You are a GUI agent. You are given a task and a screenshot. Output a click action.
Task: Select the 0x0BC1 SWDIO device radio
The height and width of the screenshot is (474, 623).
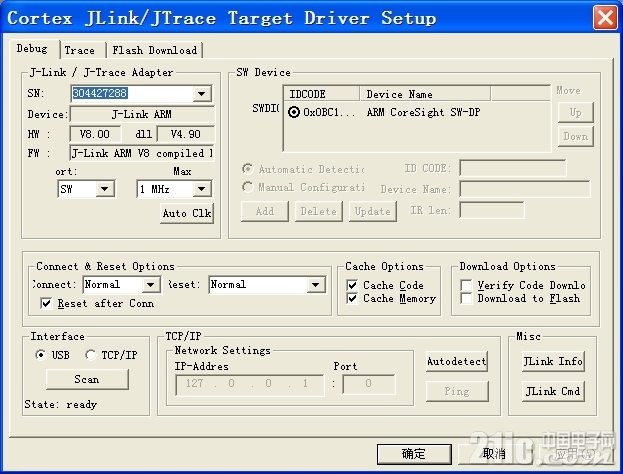click(294, 112)
